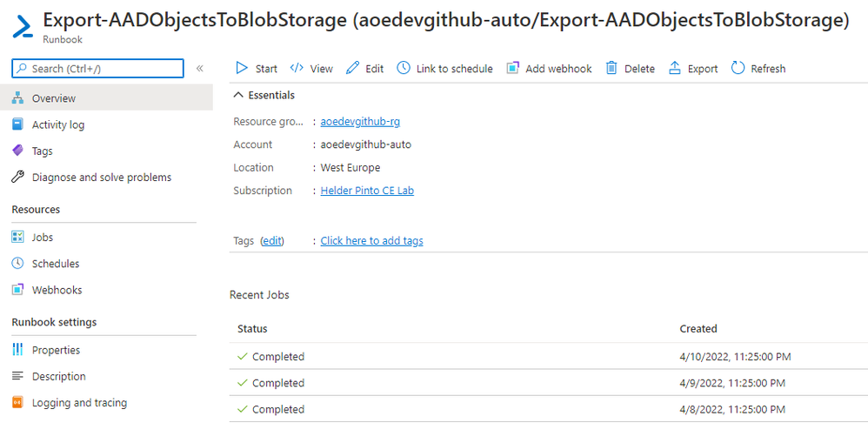The height and width of the screenshot is (423, 868).
Task: Click the Schedules clock icon
Action: (17, 263)
